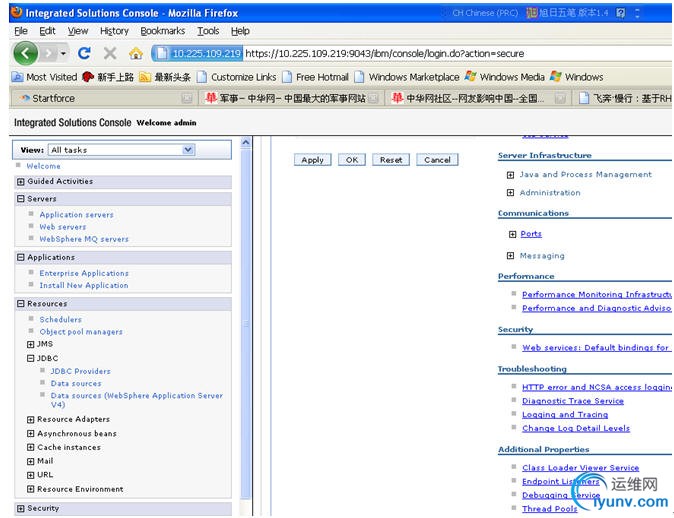Expand the Mail node
The height and width of the screenshot is (518, 674).
[31, 461]
